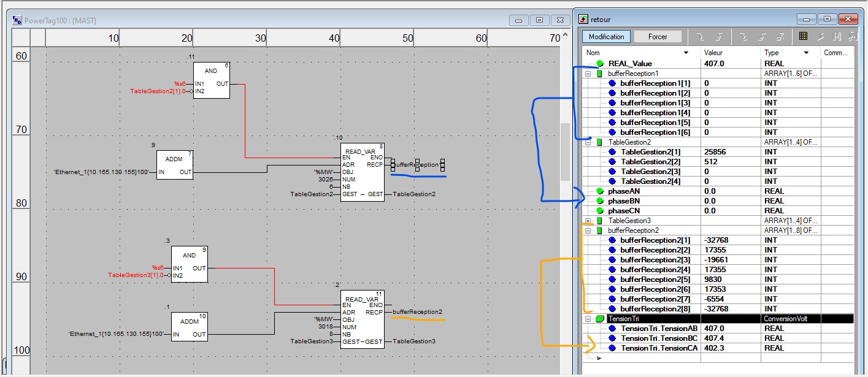The height and width of the screenshot is (377, 868).
Task: Click the green phaseAN variable icon
Action: (x=600, y=191)
